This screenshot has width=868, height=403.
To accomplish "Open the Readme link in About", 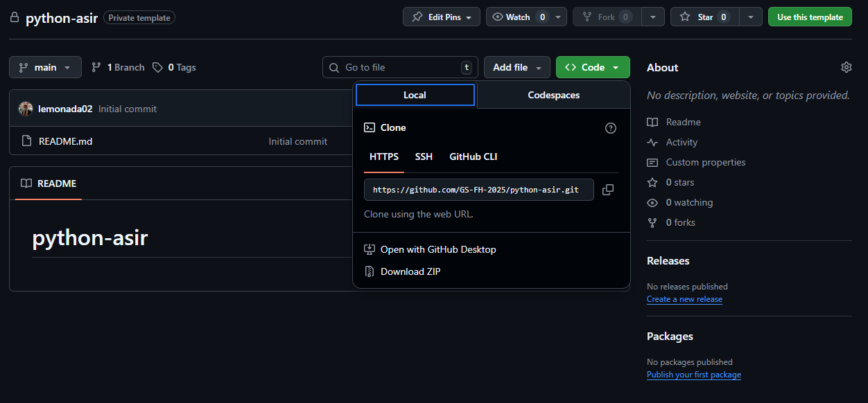I will click(x=683, y=122).
